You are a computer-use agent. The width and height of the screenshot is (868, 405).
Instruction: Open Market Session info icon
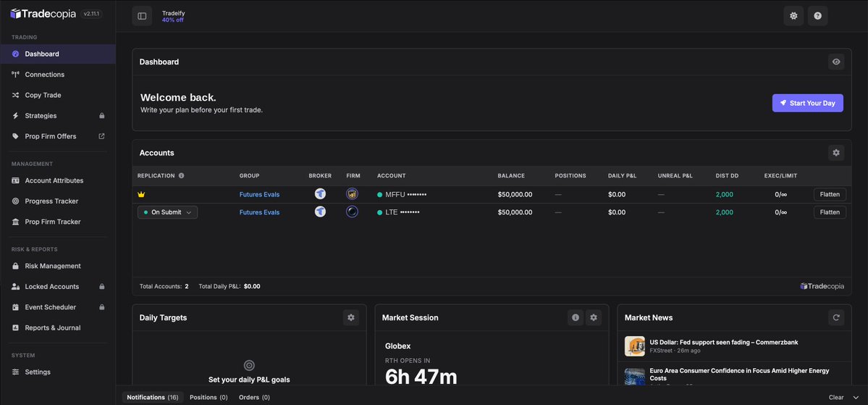(x=575, y=317)
